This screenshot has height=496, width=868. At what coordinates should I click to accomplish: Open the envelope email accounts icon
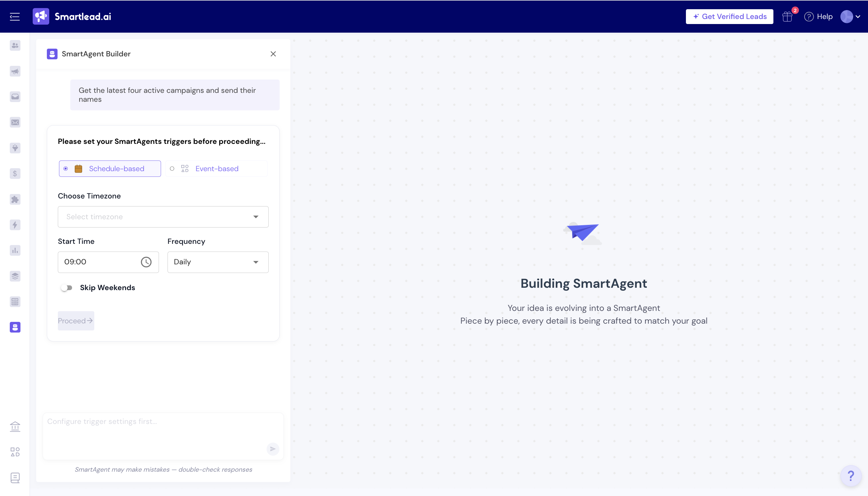tap(15, 122)
